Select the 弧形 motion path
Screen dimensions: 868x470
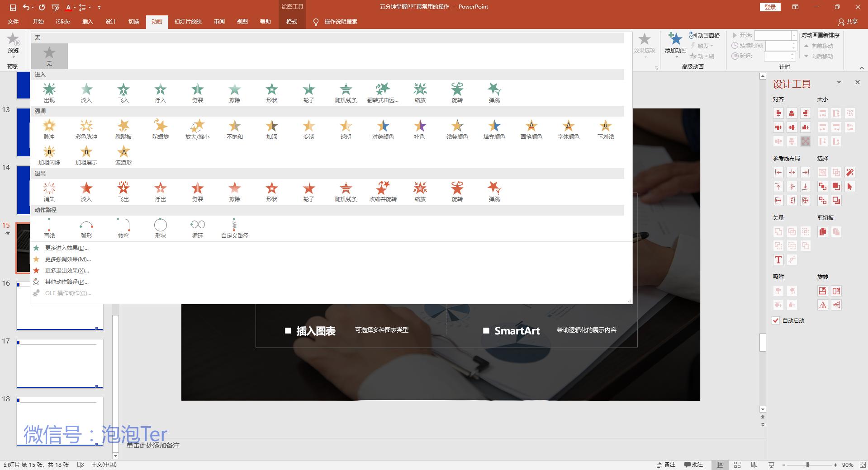coord(86,228)
